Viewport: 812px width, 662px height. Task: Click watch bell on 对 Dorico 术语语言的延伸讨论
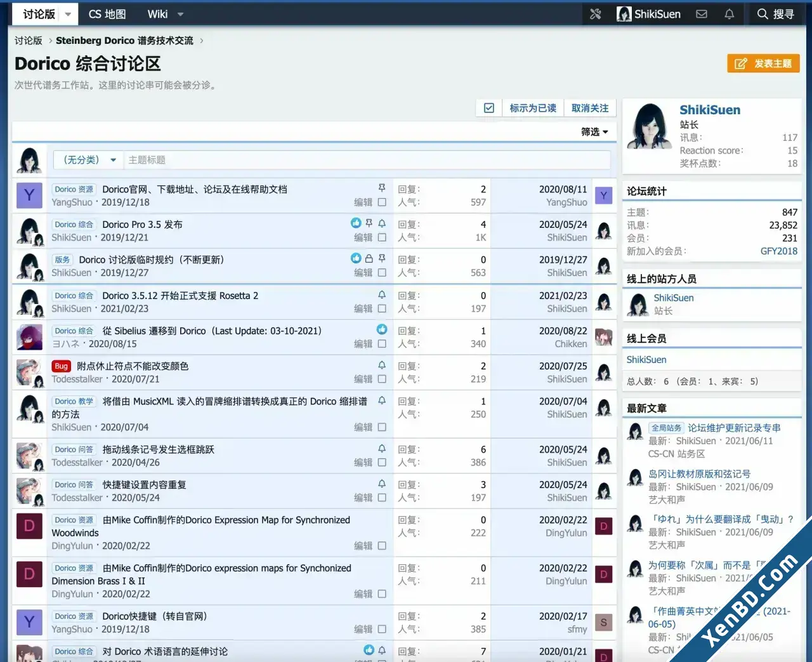[x=382, y=650]
